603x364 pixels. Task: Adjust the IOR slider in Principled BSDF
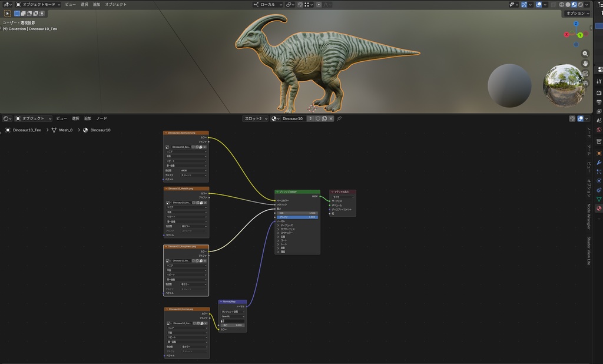pyautogui.click(x=297, y=213)
